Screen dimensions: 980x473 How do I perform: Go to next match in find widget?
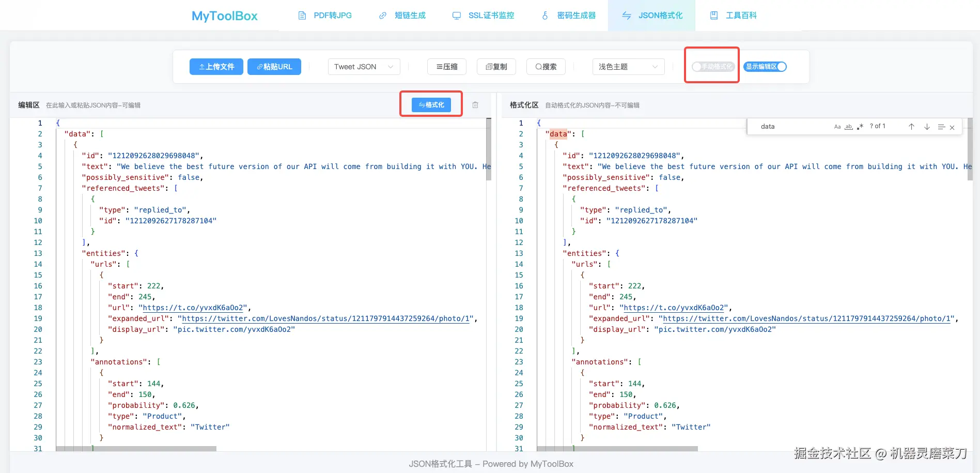tap(927, 127)
